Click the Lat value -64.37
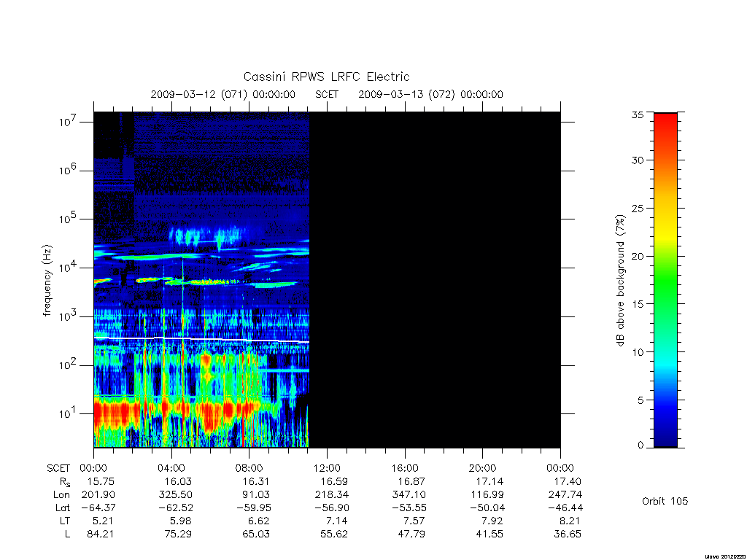747x560 pixels. click(98, 507)
